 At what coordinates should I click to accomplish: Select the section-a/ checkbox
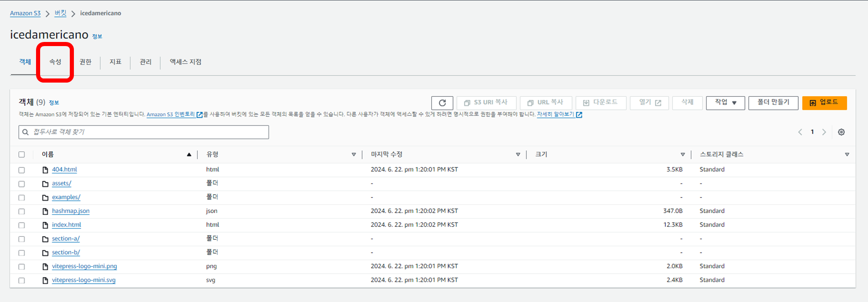(21, 239)
